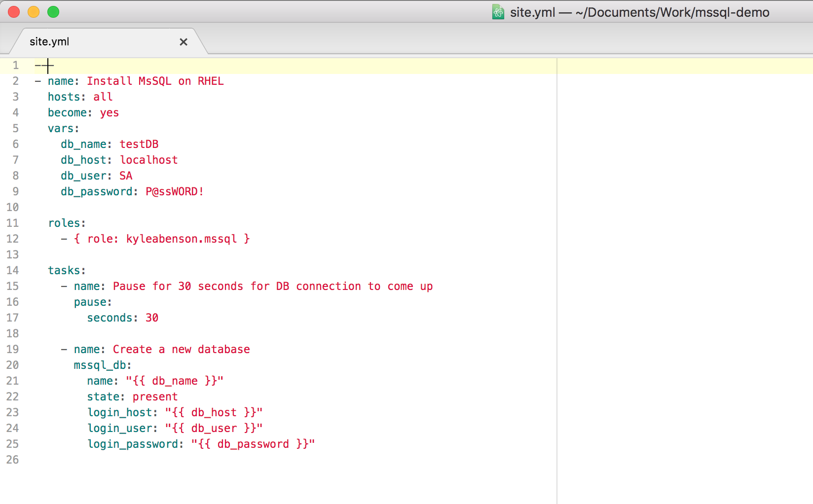Click line number 5 in the gutter
This screenshot has height=504, width=813.
click(16, 129)
